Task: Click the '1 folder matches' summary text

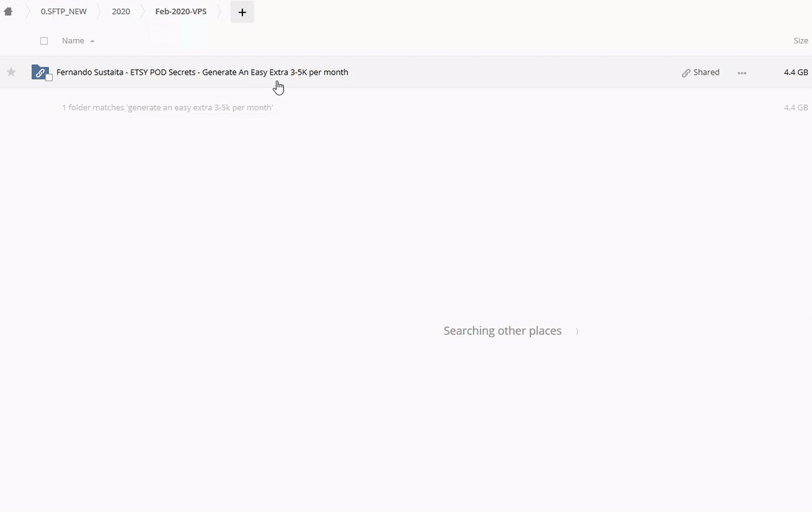Action: tap(167, 107)
